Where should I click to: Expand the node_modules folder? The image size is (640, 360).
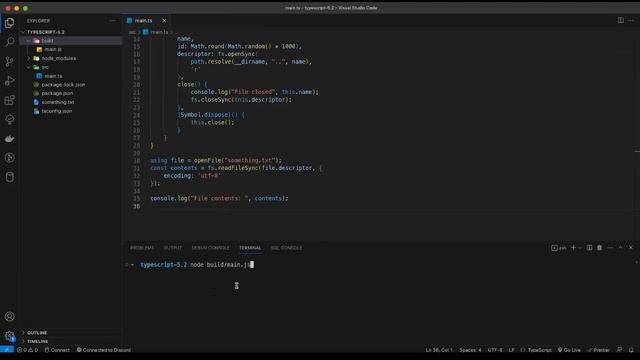(29, 58)
